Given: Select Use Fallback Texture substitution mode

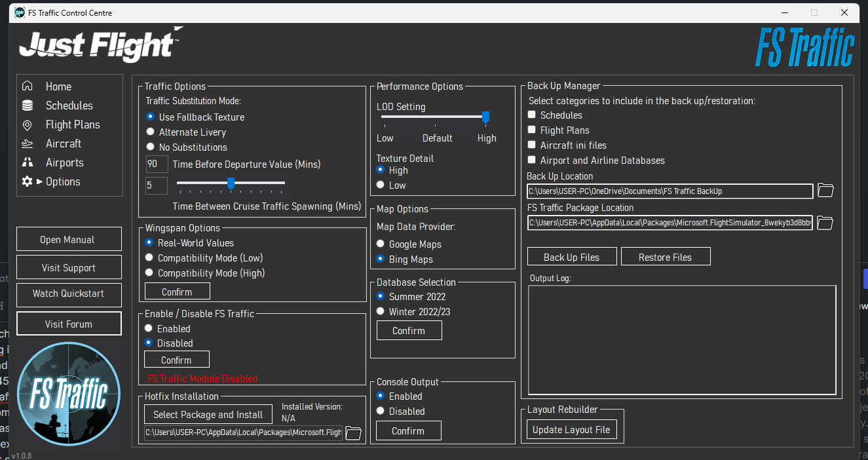Looking at the screenshot, I should [x=150, y=117].
